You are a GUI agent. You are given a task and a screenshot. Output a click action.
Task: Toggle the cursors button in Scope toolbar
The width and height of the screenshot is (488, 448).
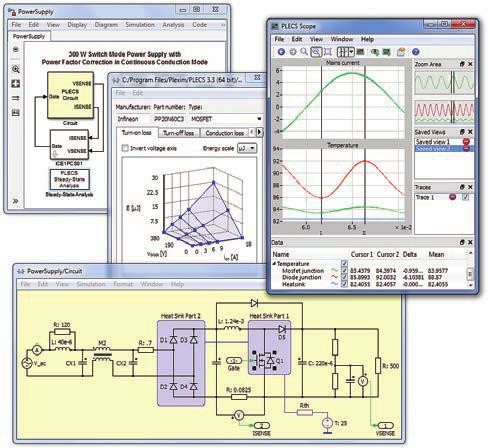tap(343, 52)
